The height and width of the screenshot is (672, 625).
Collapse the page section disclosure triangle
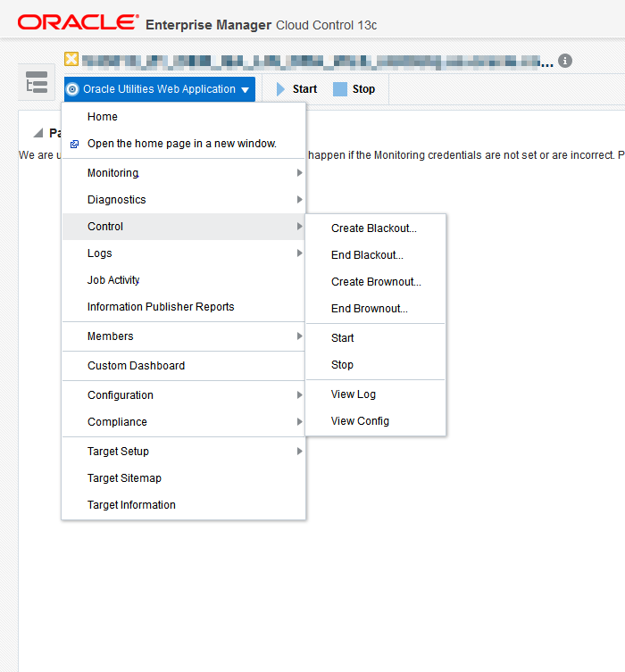38,133
